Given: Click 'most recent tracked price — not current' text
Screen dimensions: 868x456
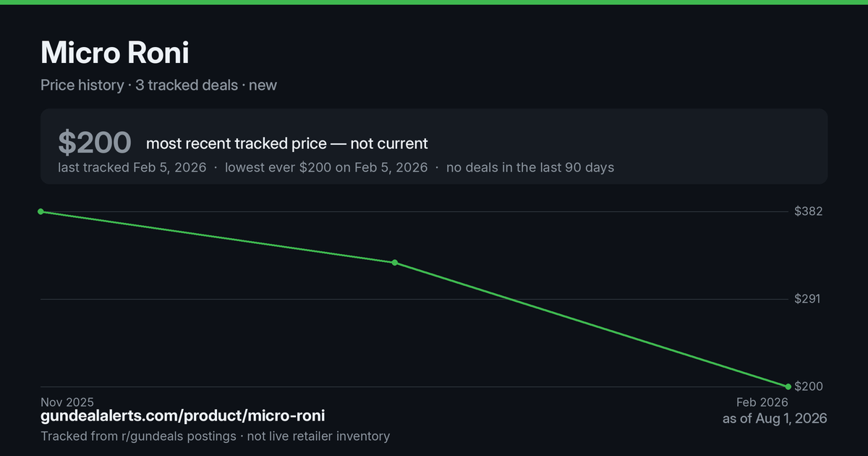Looking at the screenshot, I should (287, 143).
